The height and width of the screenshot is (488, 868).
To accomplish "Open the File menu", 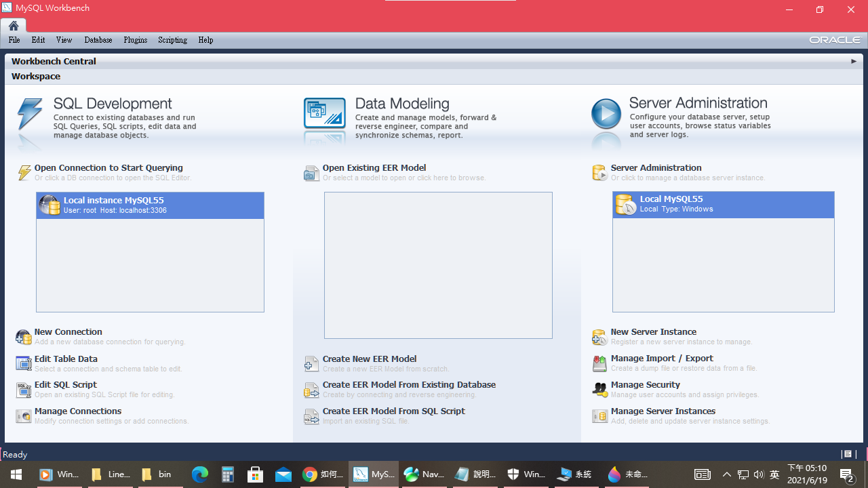I will (x=14, y=40).
